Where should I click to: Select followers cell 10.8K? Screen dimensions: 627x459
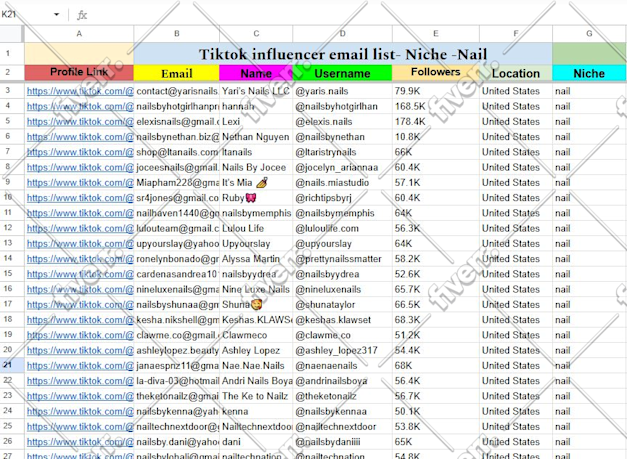(x=435, y=137)
